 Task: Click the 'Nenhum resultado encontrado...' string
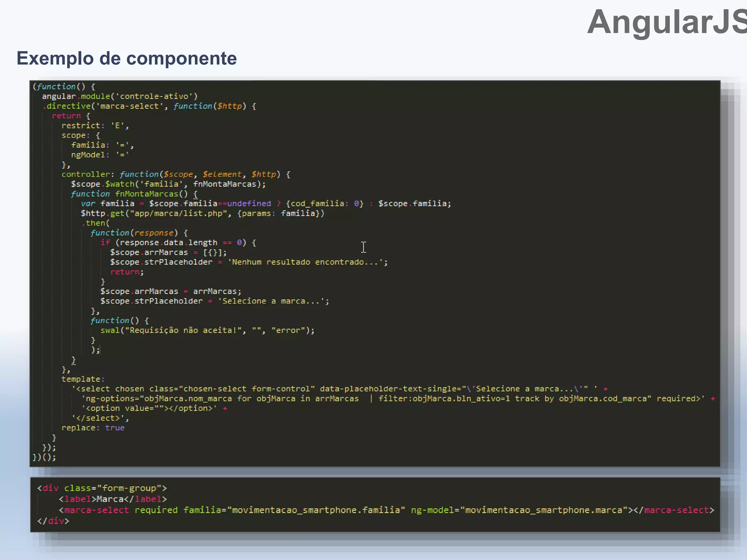pyautogui.click(x=305, y=262)
